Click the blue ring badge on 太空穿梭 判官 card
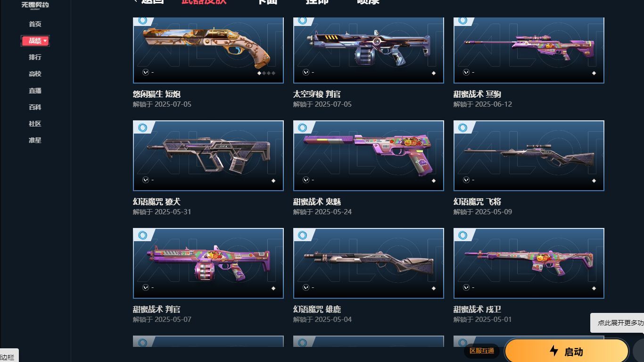The image size is (644, 362). tap(303, 21)
